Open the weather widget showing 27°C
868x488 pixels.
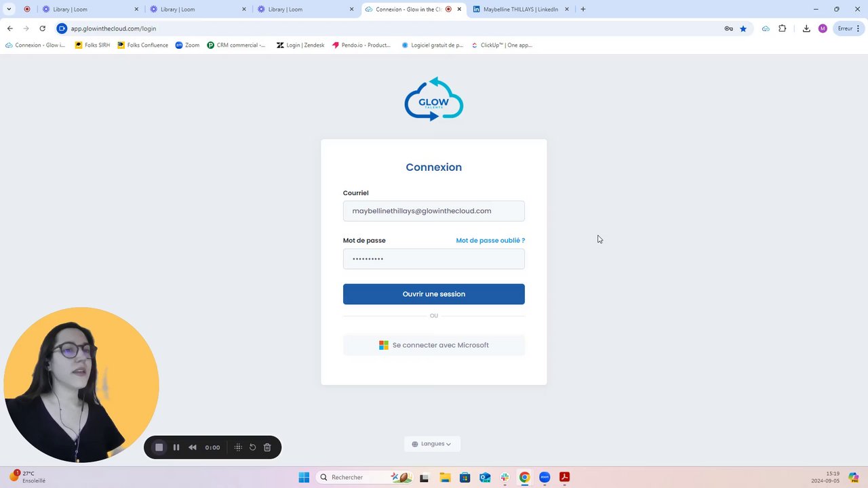[27, 477]
